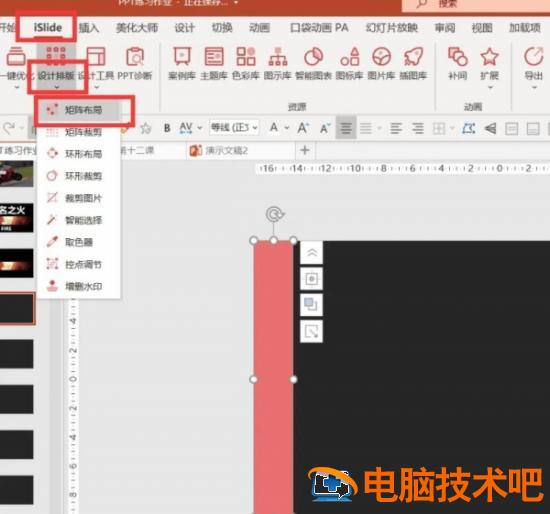The height and width of the screenshot is (514, 550).
Task: Open the 插图库 illustration library
Action: [x=413, y=64]
